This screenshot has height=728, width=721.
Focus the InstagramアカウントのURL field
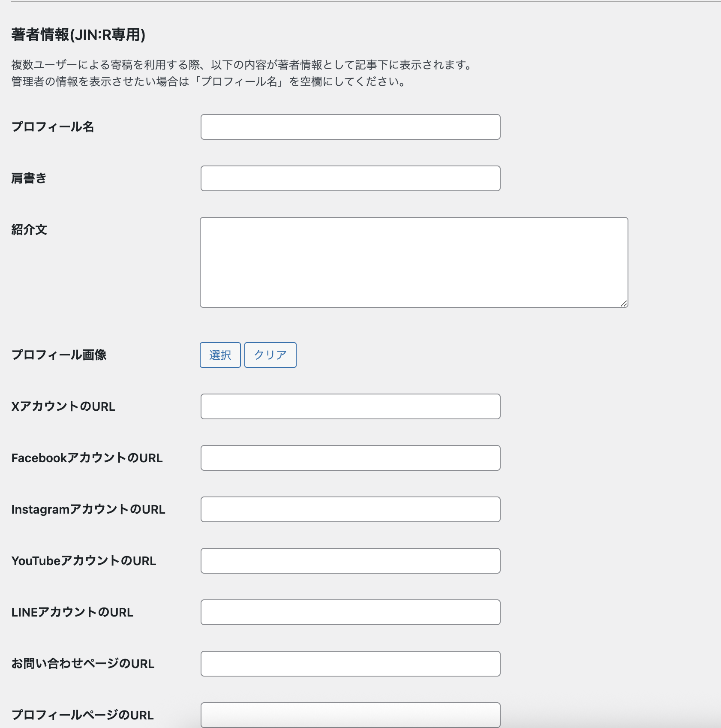point(350,509)
